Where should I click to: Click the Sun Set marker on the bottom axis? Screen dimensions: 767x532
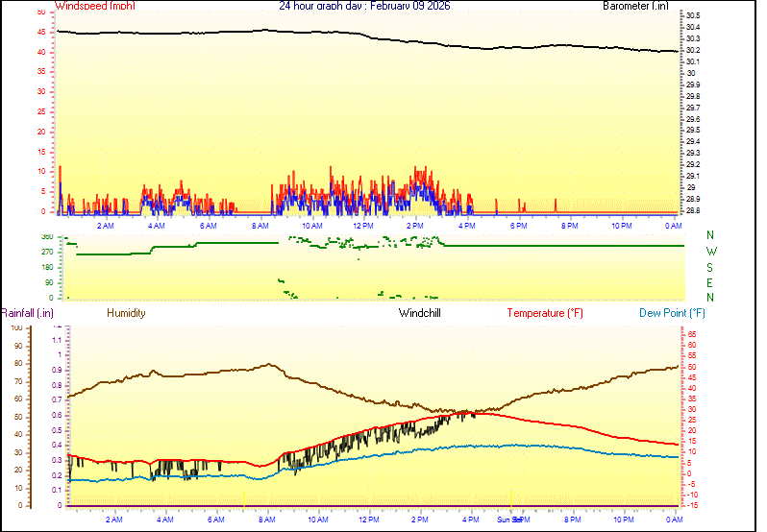(x=509, y=520)
